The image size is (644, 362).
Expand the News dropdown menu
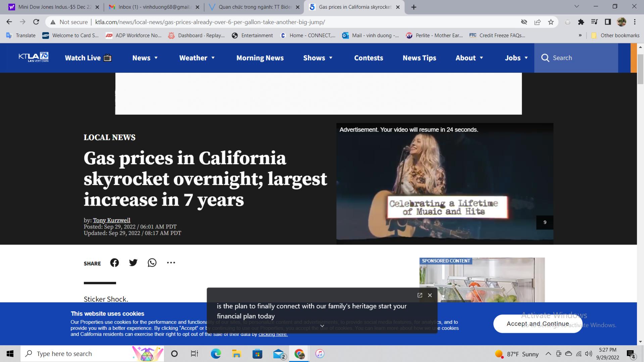(145, 58)
